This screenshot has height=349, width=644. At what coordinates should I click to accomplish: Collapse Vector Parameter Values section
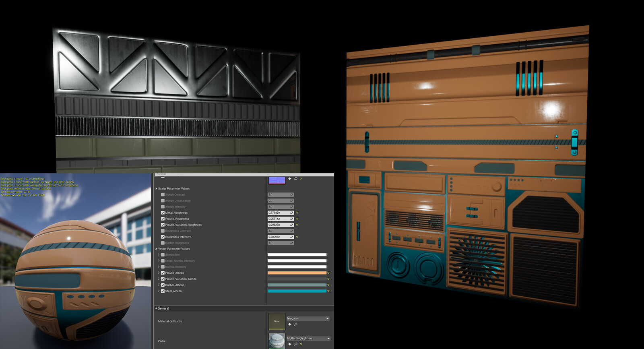[x=156, y=249]
